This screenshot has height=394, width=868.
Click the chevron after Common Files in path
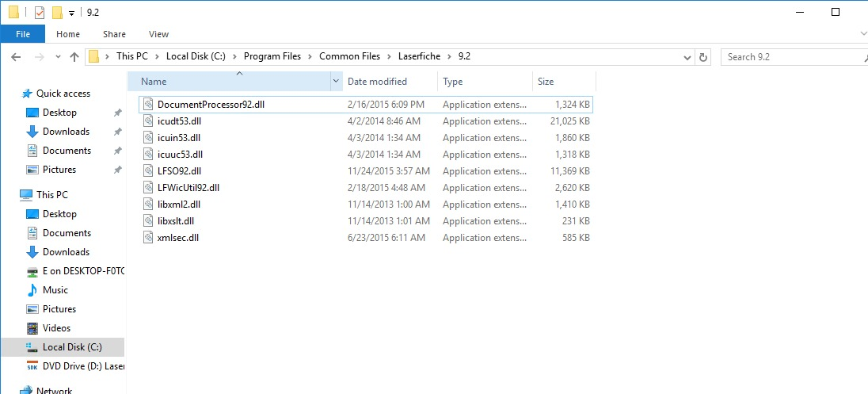pos(389,56)
